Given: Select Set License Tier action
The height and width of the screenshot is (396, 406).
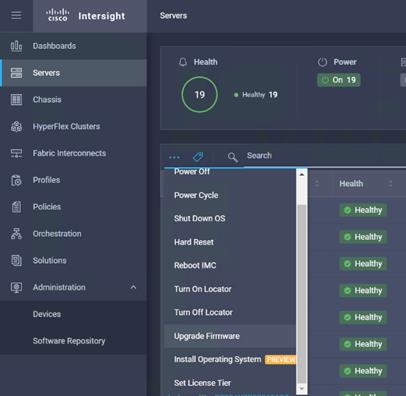Looking at the screenshot, I should click(x=230, y=383).
